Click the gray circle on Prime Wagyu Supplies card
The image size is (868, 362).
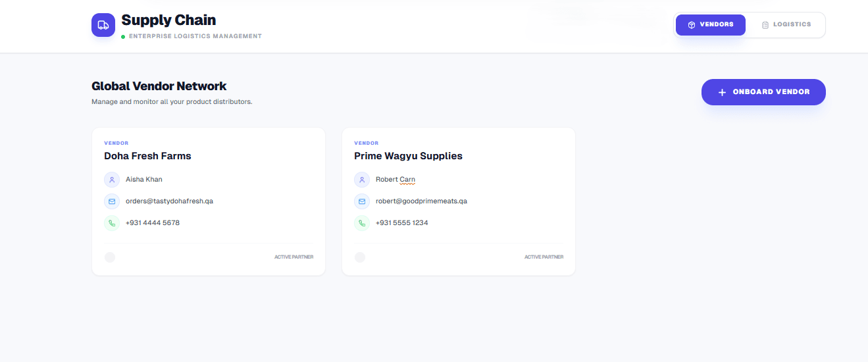click(360, 257)
